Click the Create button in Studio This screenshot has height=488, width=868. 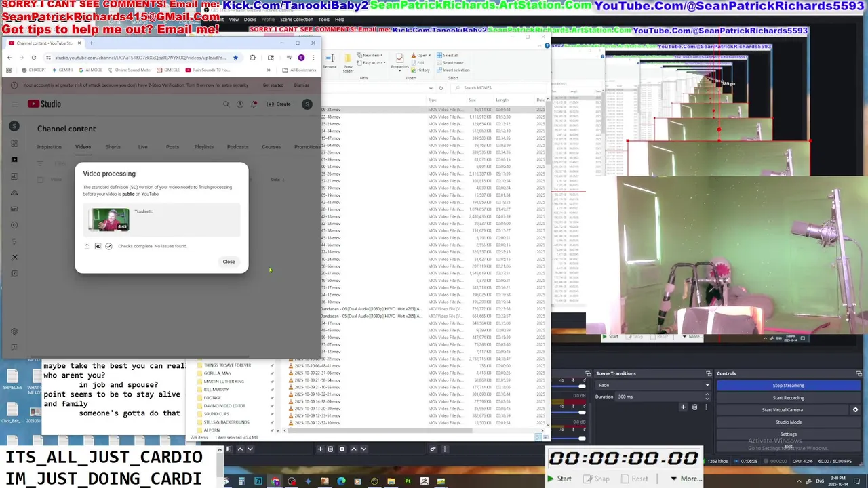pos(279,104)
